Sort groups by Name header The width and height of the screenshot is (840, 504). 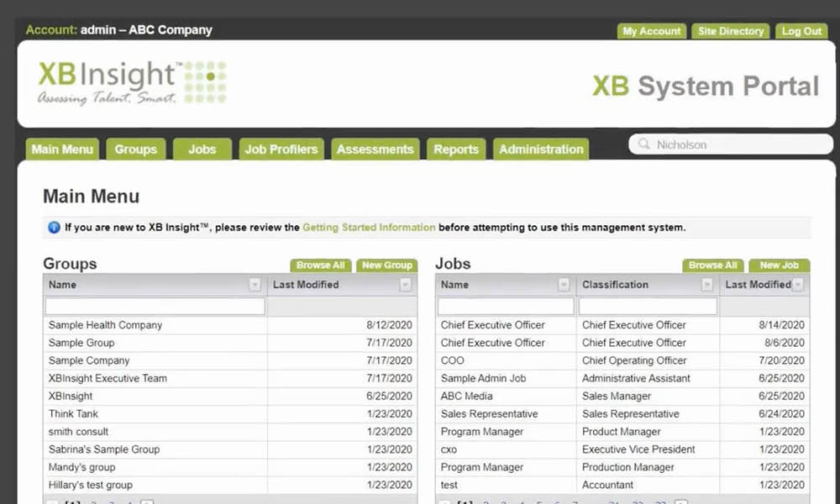(x=62, y=285)
